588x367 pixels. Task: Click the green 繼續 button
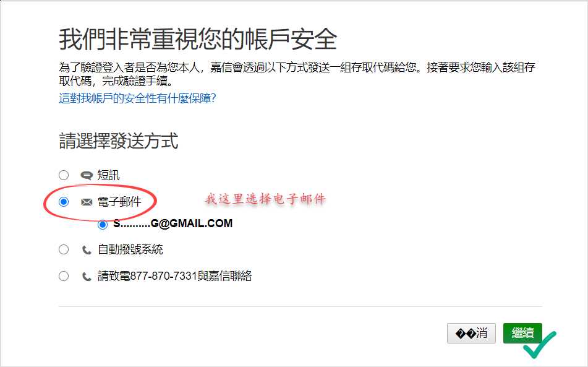522,333
